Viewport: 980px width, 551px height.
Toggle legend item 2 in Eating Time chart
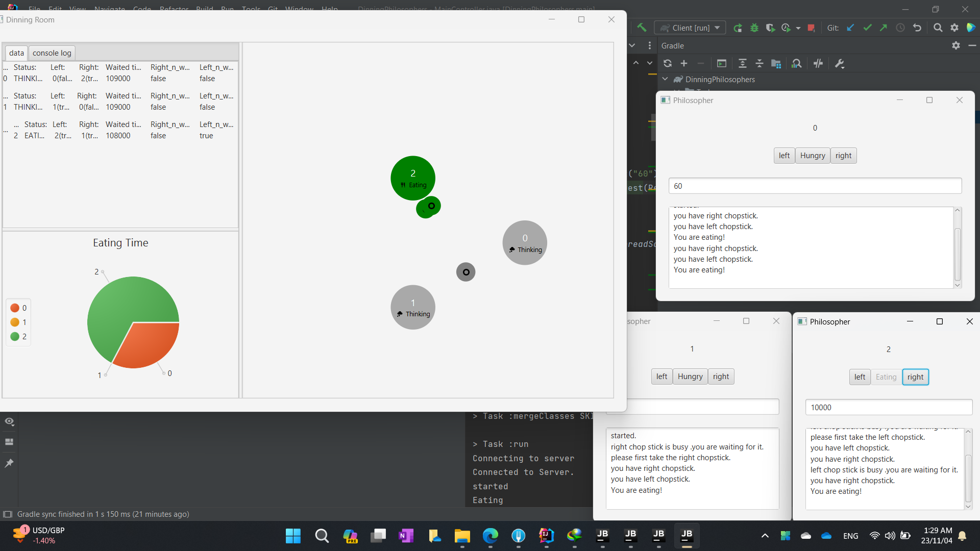click(18, 336)
